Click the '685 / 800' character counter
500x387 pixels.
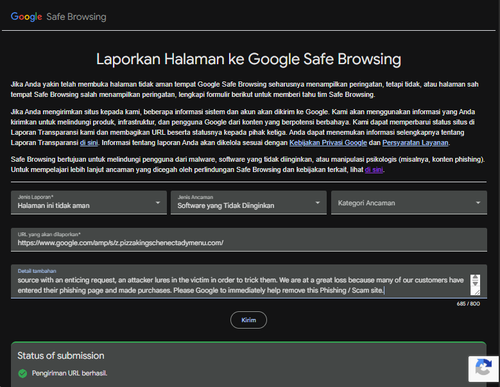468,304
